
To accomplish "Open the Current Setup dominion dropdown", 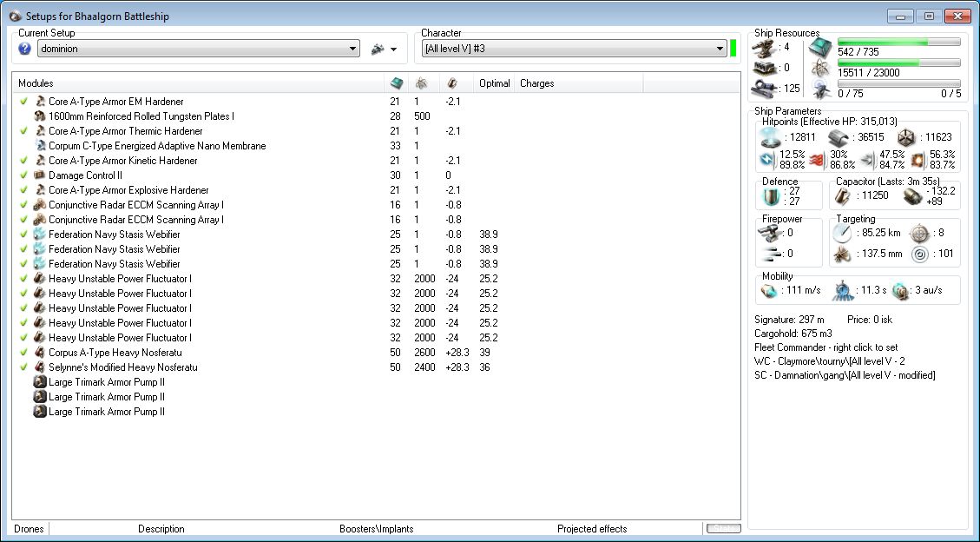I will click(x=199, y=49).
